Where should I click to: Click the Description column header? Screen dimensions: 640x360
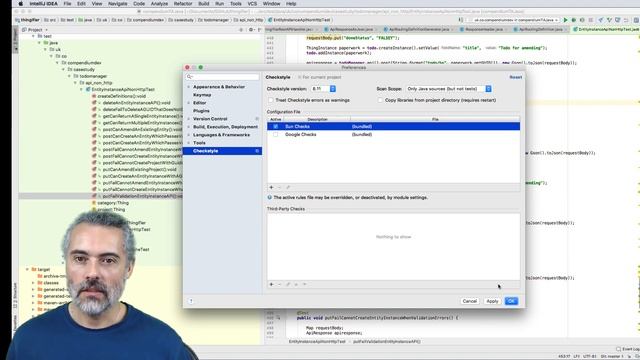tap(317, 119)
